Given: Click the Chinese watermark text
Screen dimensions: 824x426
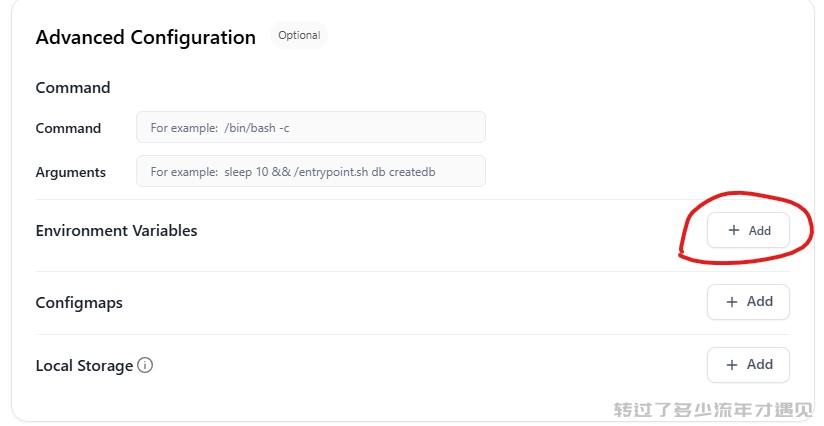Looking at the screenshot, I should 713,410.
